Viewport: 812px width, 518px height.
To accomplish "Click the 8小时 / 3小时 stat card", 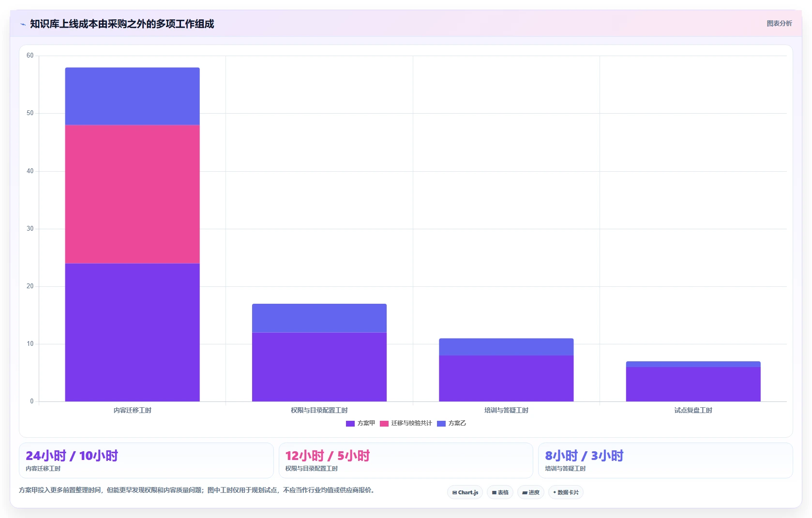I will [x=665, y=460].
